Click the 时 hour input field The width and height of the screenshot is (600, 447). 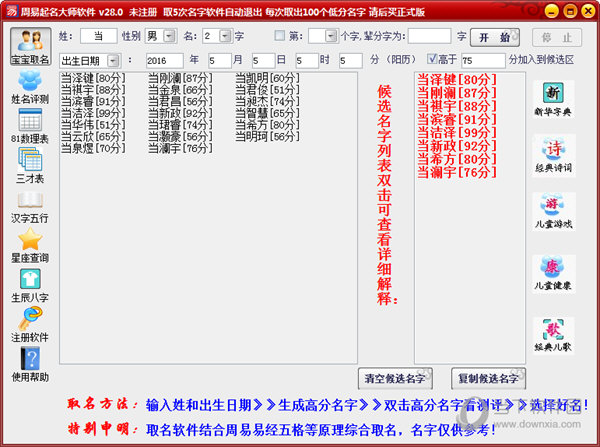(x=307, y=60)
